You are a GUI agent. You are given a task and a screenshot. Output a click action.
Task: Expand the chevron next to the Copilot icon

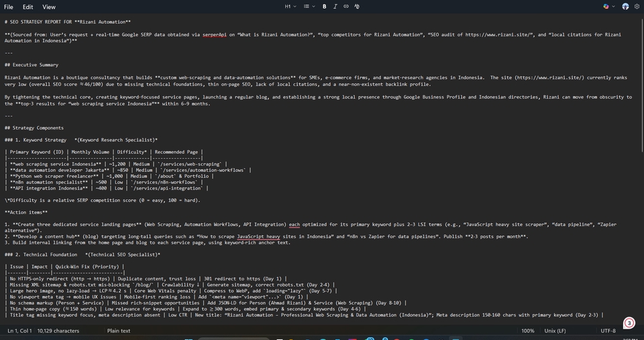click(614, 7)
